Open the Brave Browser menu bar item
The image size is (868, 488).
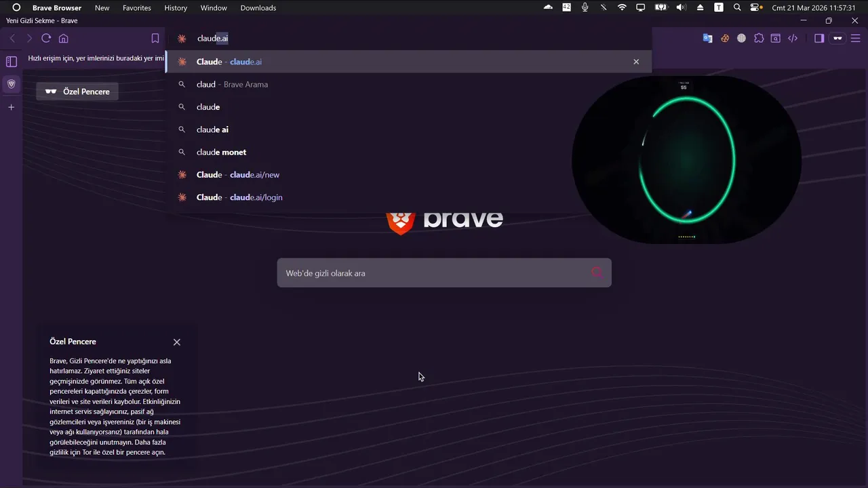pyautogui.click(x=57, y=8)
